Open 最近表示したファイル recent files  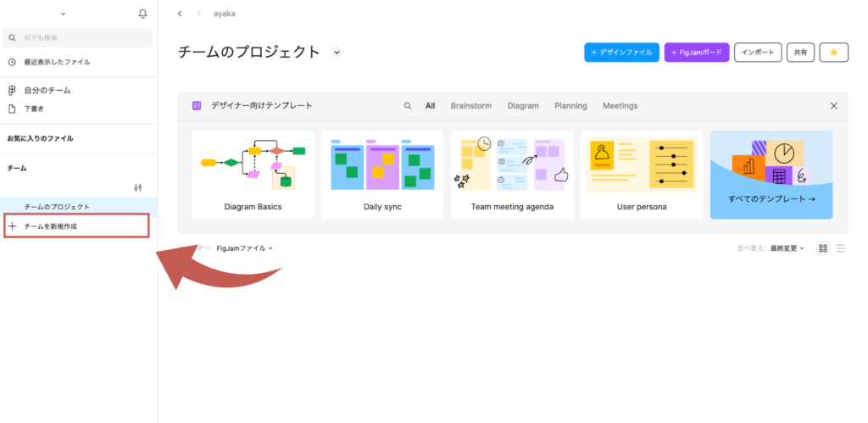(x=56, y=62)
